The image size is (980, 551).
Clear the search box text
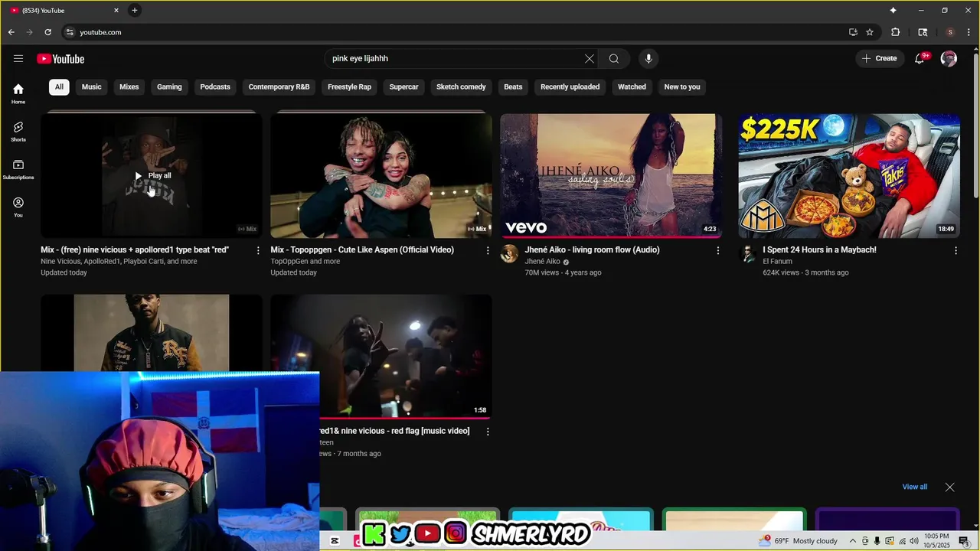tap(590, 59)
